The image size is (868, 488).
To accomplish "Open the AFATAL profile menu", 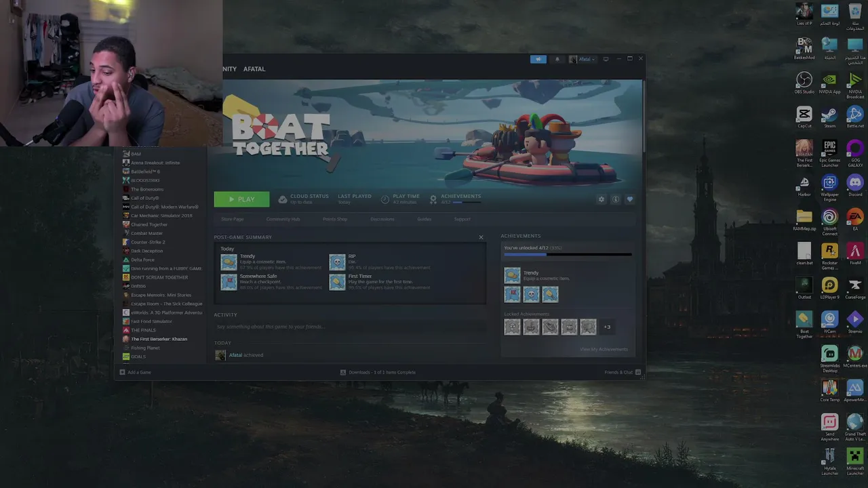I will coord(254,68).
